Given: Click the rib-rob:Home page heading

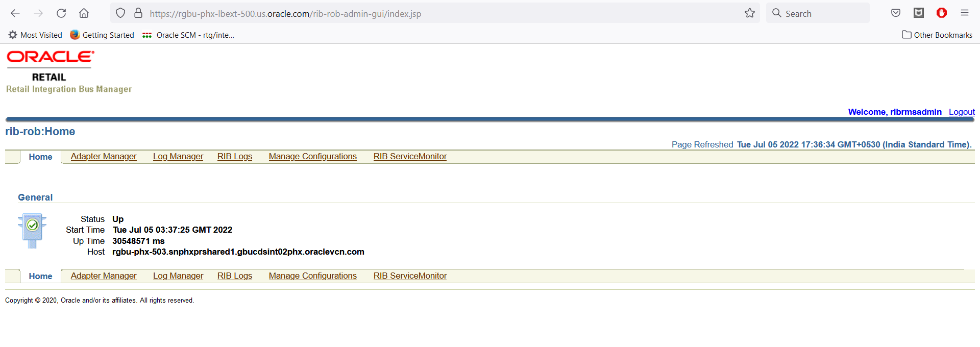Looking at the screenshot, I should (40, 131).
